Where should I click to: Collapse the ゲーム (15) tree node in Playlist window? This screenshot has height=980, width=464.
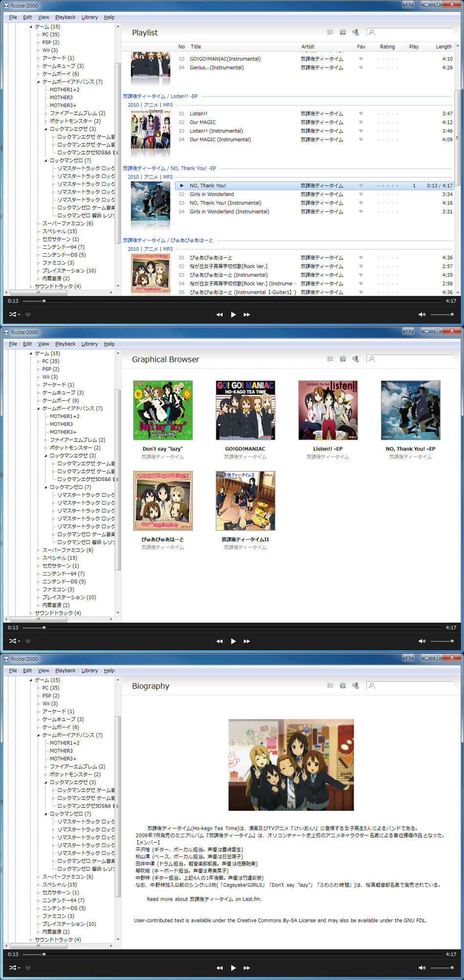click(x=31, y=27)
